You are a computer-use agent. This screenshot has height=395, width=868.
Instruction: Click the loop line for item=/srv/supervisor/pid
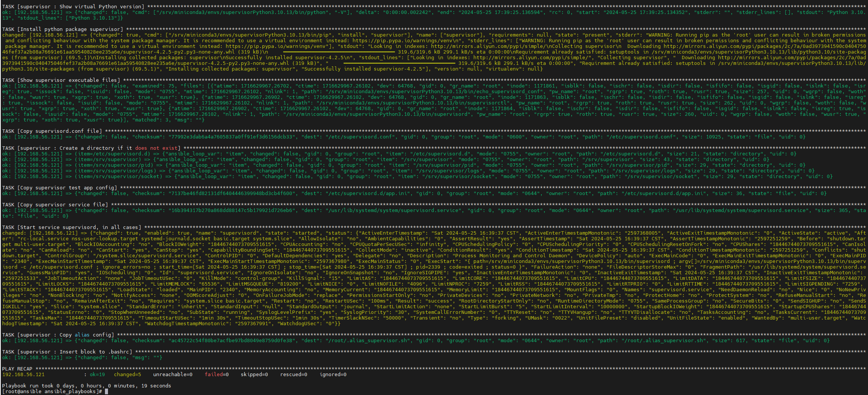click(x=404, y=165)
